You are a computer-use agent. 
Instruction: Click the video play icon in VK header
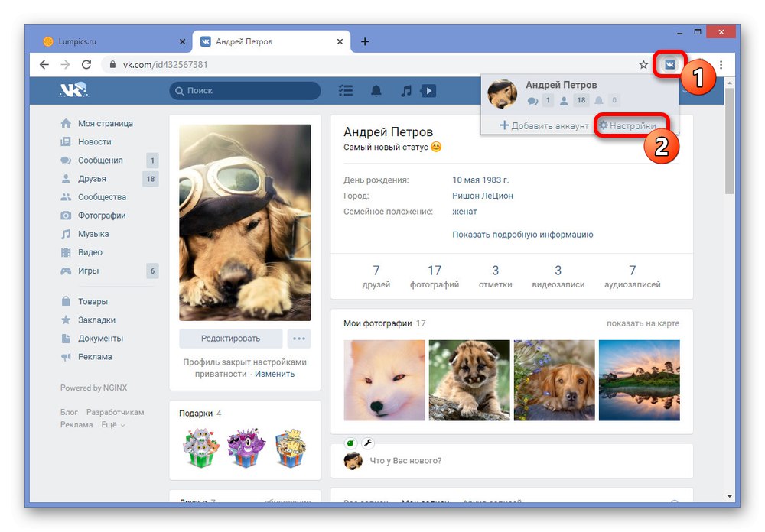point(428,91)
